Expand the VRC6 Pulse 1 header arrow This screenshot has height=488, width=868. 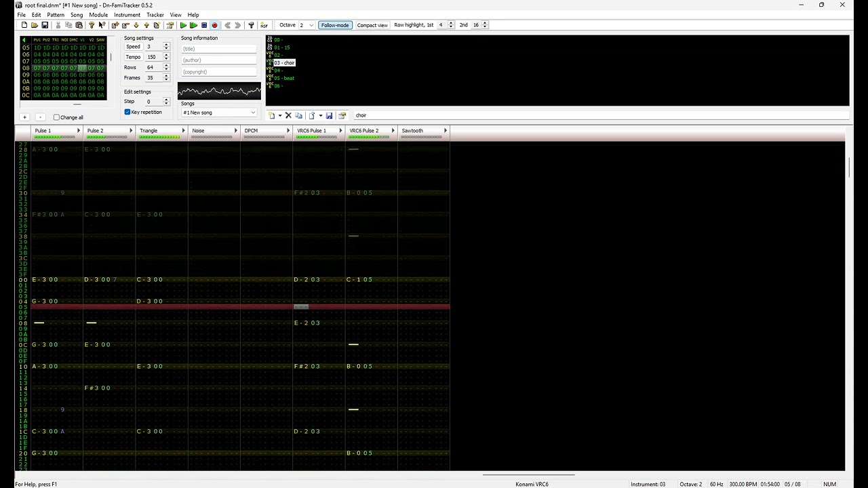(x=340, y=131)
